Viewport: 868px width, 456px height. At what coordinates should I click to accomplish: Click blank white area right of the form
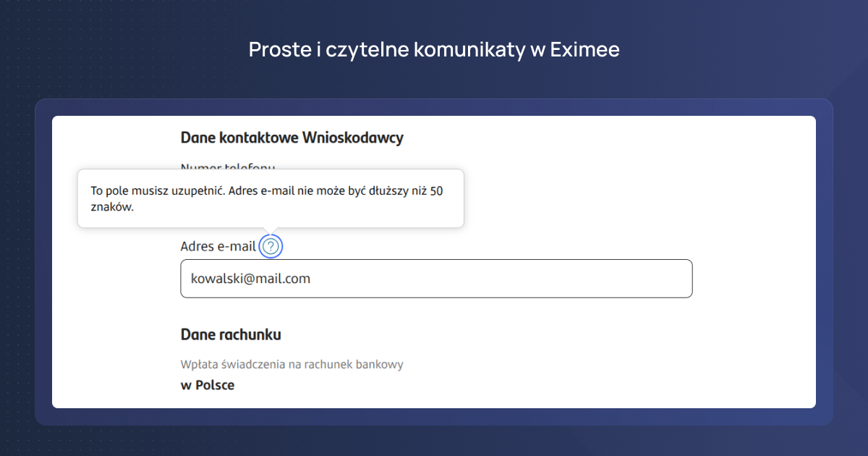pyautogui.click(x=752, y=217)
